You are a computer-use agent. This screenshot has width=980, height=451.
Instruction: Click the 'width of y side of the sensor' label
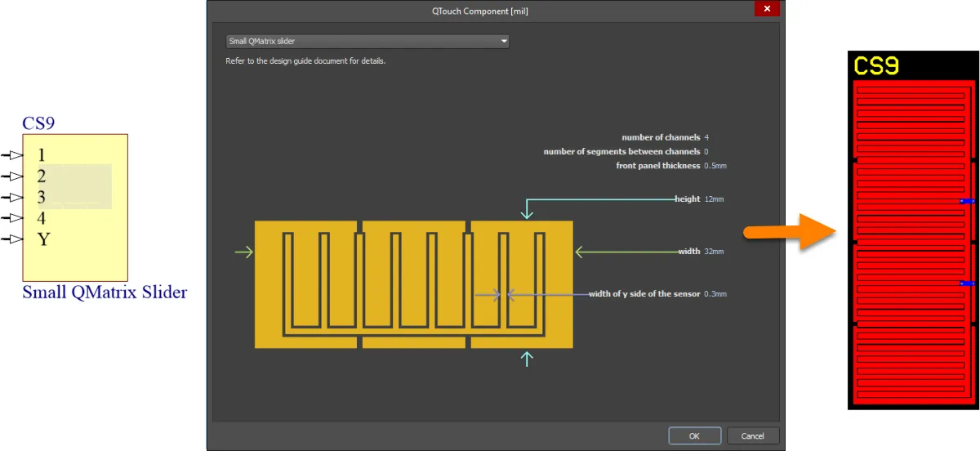[x=644, y=293]
